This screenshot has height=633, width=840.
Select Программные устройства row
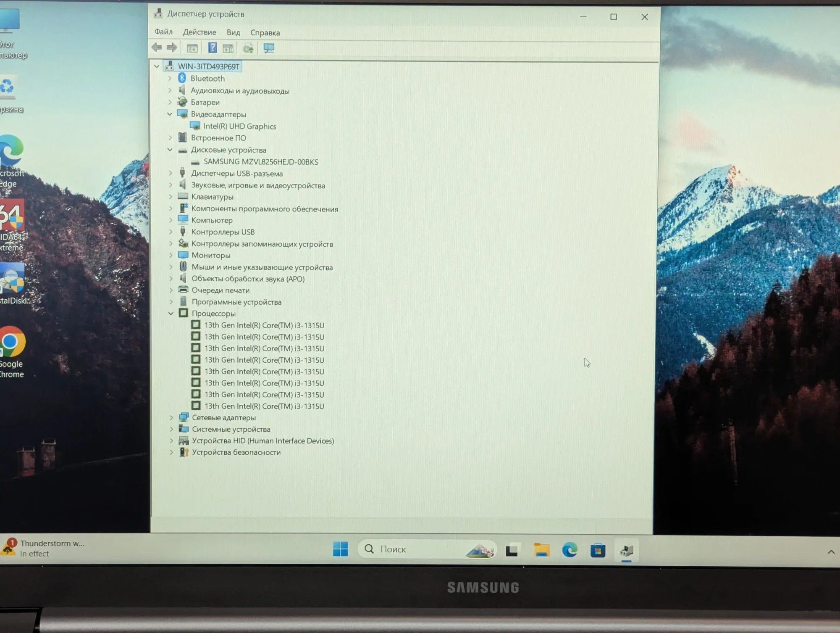point(236,301)
